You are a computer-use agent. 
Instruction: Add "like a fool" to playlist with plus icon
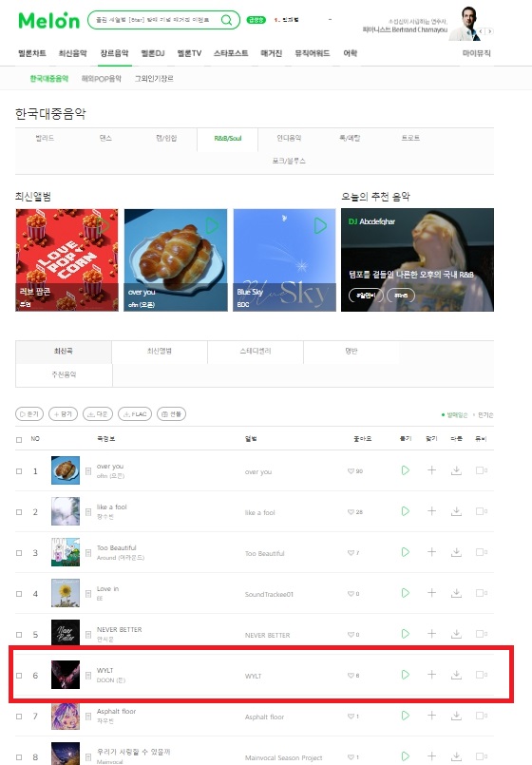coord(431,511)
